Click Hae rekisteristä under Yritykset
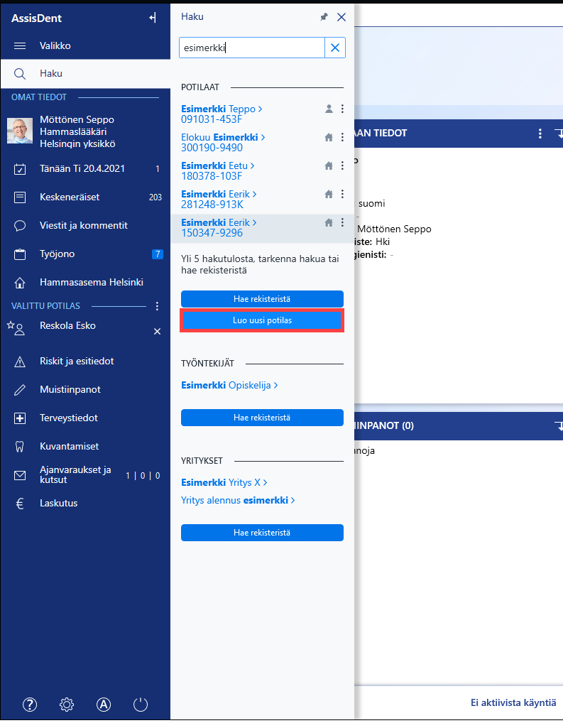This screenshot has width=563, height=728. (x=262, y=533)
